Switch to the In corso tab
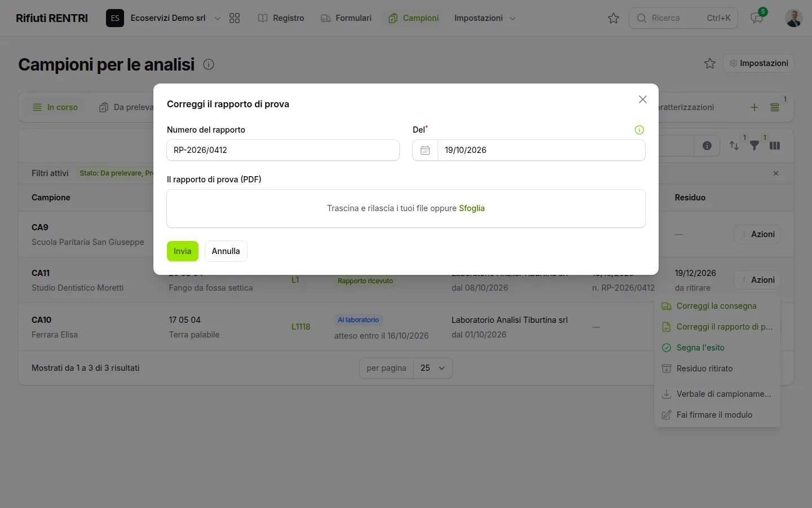 [55, 107]
